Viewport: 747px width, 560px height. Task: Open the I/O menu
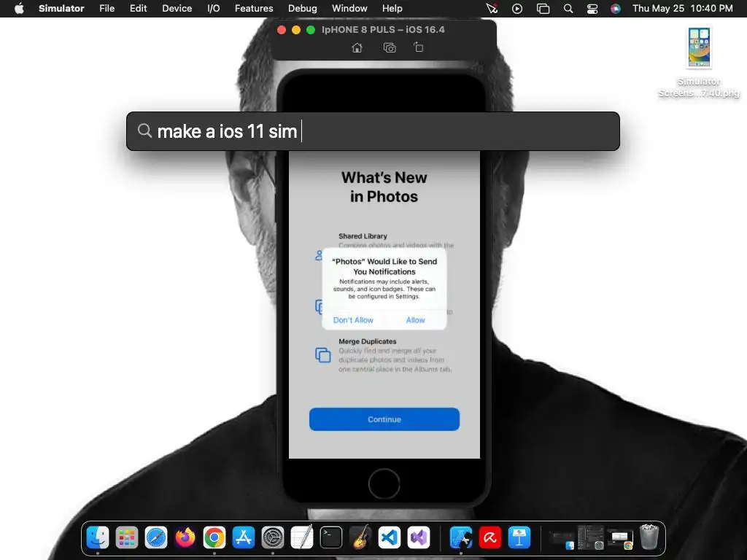pos(214,9)
